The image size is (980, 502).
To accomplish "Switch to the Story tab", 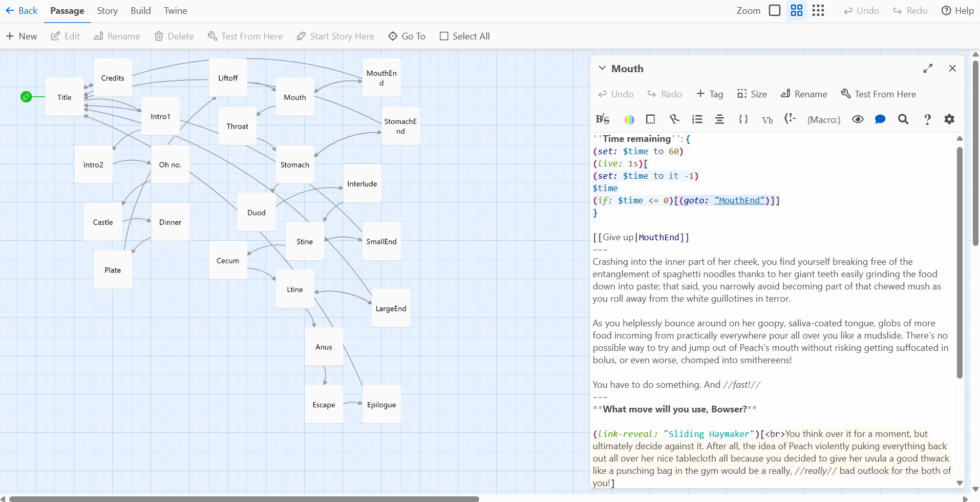I will pos(107,11).
